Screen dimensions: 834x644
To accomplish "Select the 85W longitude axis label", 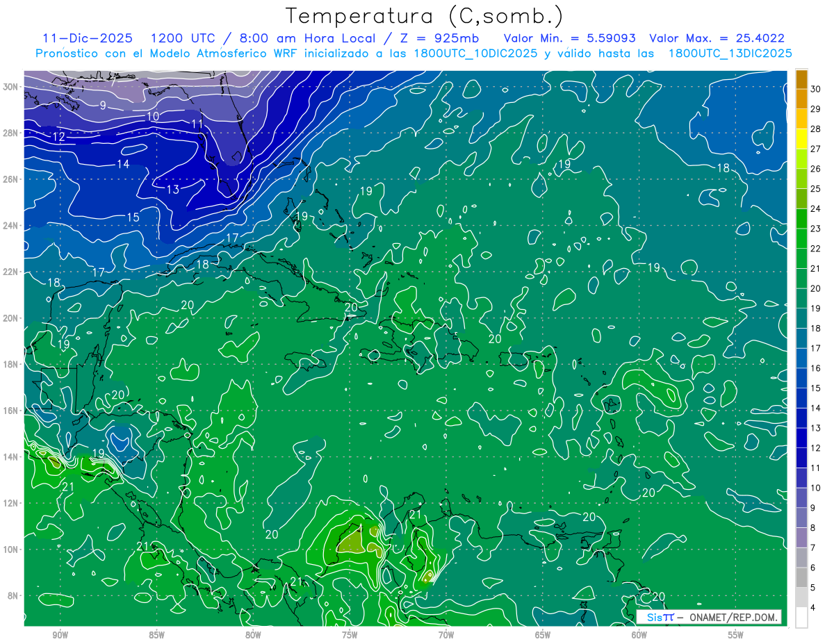I will click(x=156, y=636).
